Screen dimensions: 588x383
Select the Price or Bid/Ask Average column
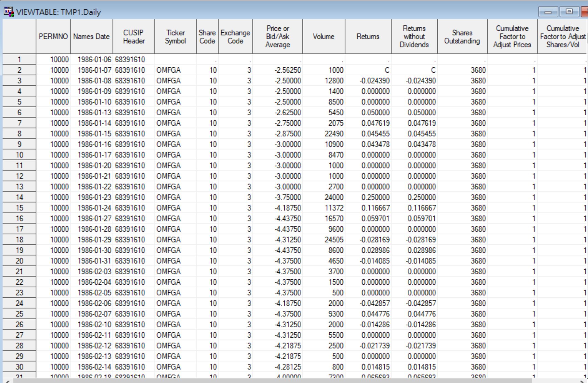(277, 36)
